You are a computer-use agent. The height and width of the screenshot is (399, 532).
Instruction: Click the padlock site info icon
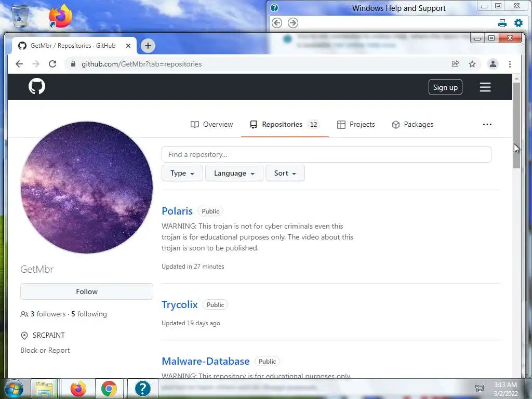(x=73, y=64)
